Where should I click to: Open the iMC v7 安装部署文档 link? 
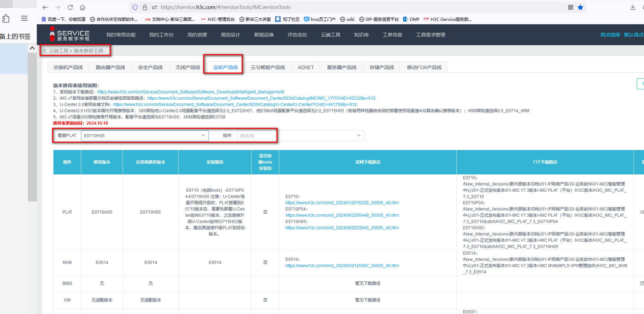(x=261, y=98)
